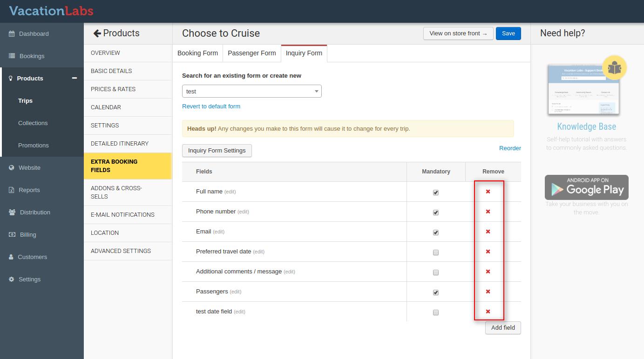Toggle Mandatory checkbox for Passengers
Image resolution: width=644 pixels, height=359 pixels.
(436, 293)
